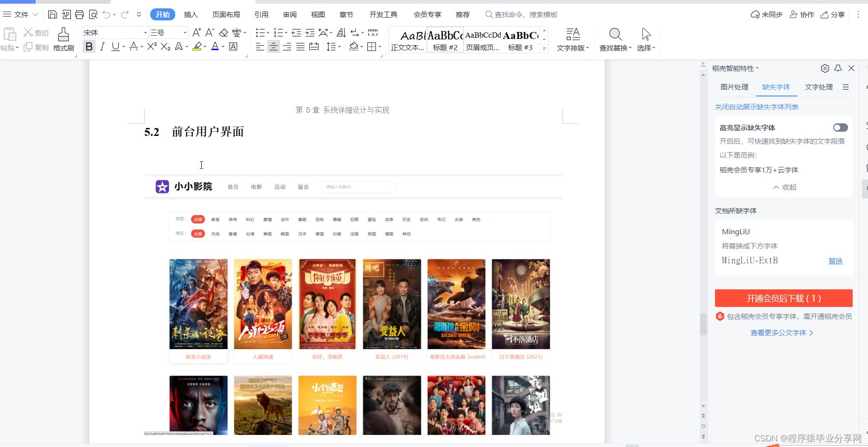
Task: Click 关闭自动展示缺失字体列表 link
Action: click(x=756, y=107)
